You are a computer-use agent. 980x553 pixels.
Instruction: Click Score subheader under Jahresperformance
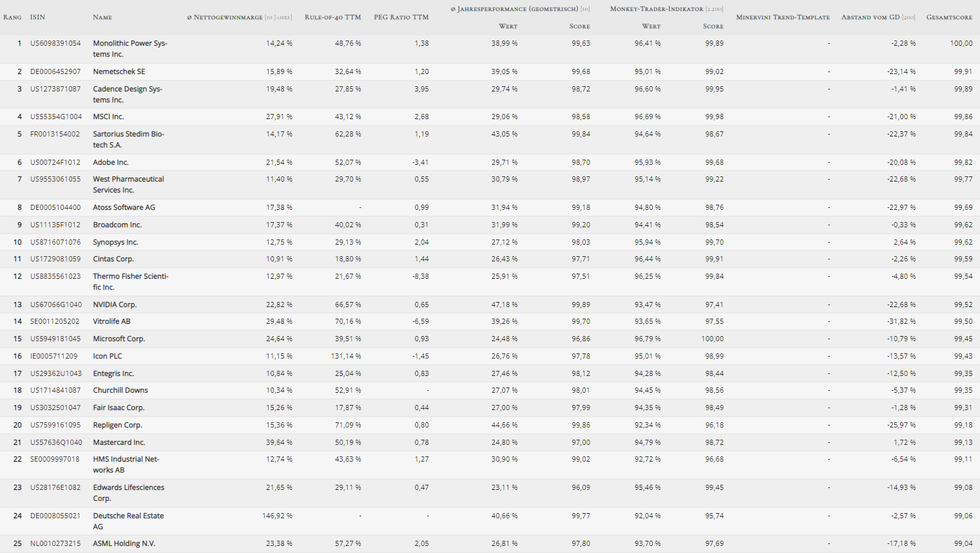pos(580,26)
